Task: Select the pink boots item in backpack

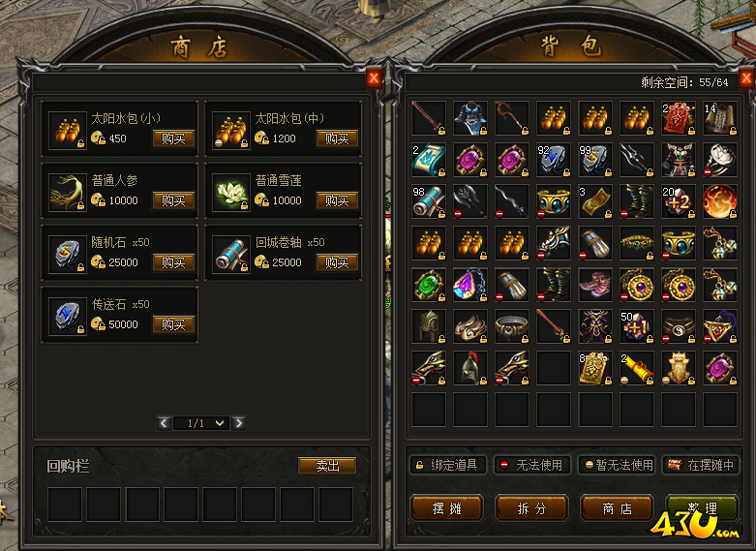Action: coord(595,285)
